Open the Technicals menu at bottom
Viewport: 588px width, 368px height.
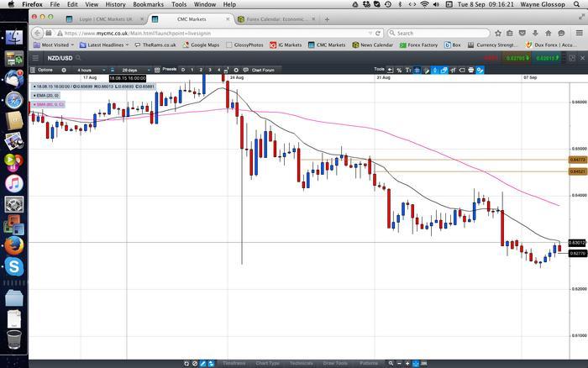pos(301,364)
